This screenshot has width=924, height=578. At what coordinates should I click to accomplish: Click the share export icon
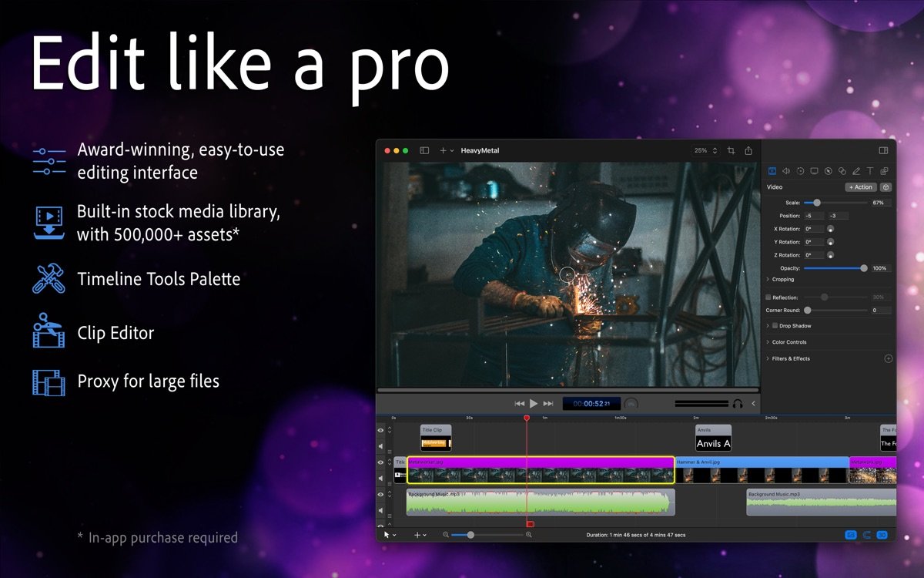pos(748,151)
